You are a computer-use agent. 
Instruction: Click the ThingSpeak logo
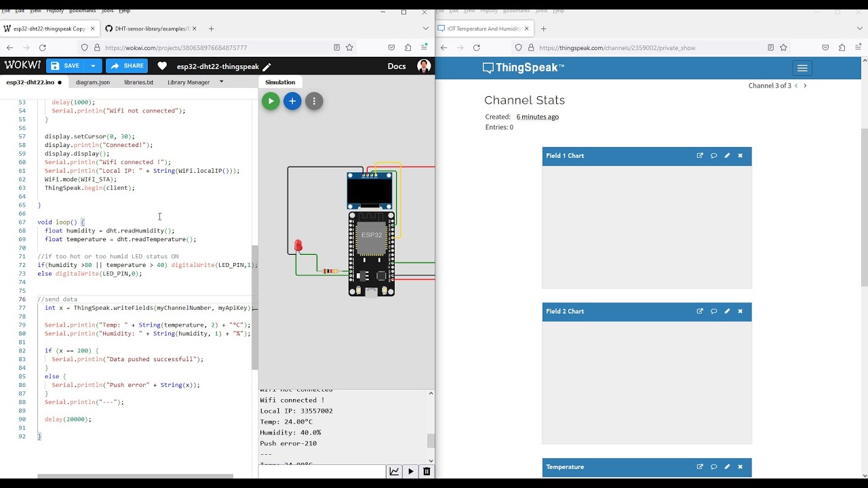523,68
